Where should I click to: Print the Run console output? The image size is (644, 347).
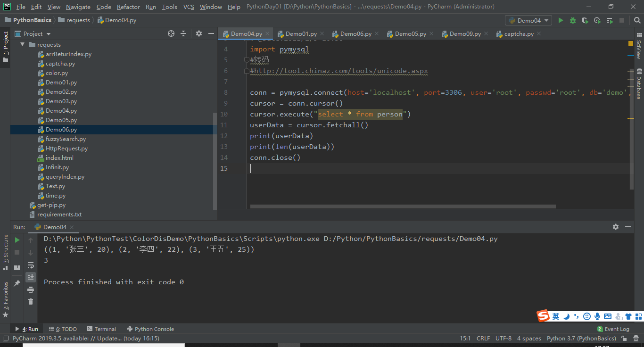tap(31, 289)
